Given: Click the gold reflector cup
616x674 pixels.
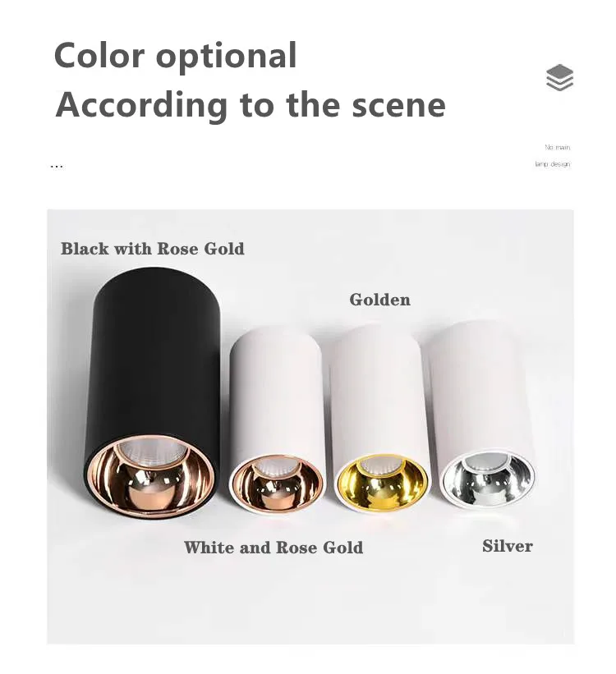Looking at the screenshot, I should 382,482.
